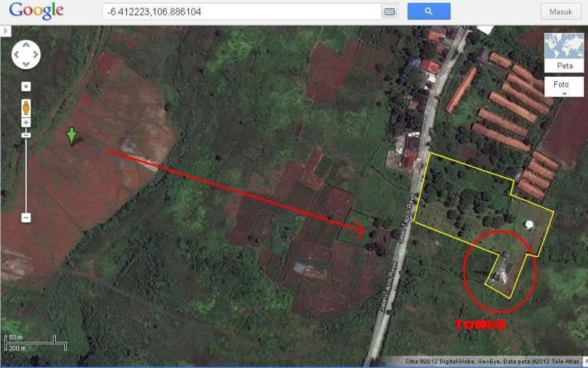
Task: Open the on-screen keyboard input tool
Action: (x=390, y=11)
